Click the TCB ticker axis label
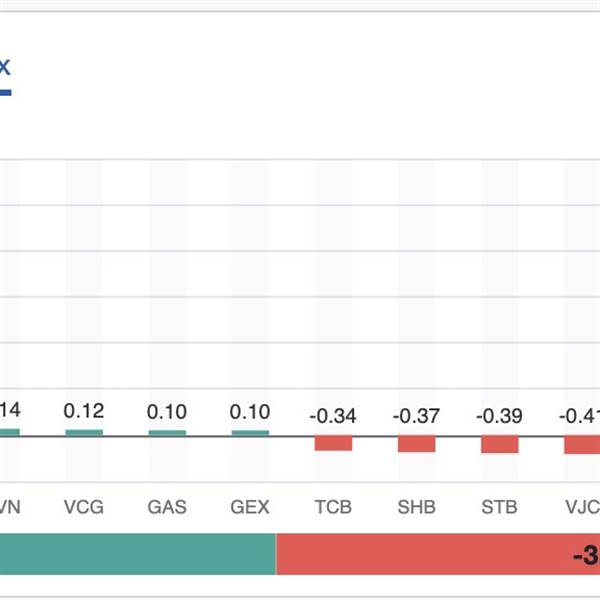Screen dimensions: 600x600 point(333,507)
